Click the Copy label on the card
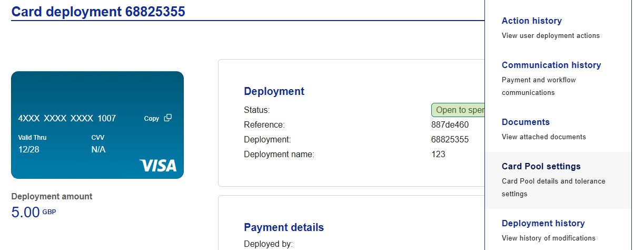 (152, 119)
